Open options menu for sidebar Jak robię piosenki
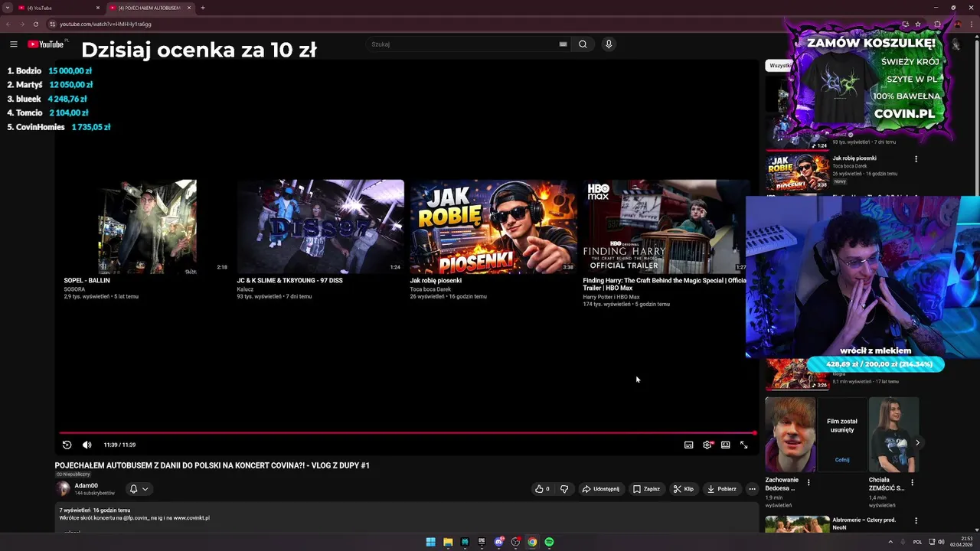The image size is (980, 551). [916, 159]
